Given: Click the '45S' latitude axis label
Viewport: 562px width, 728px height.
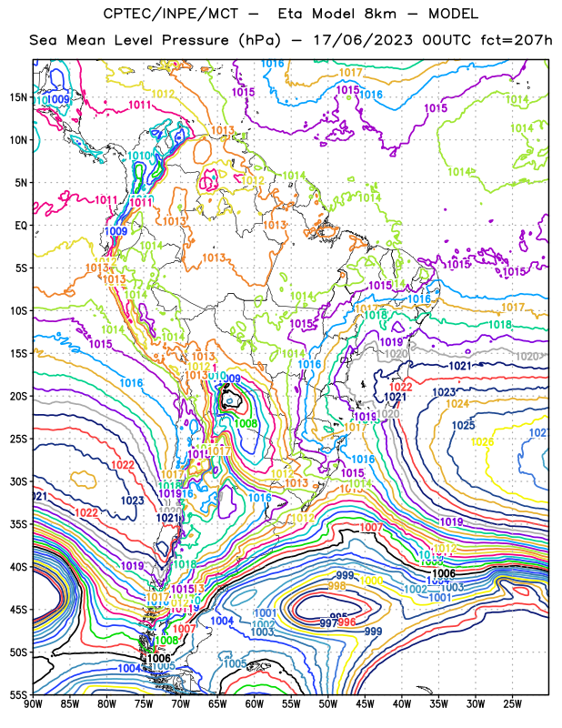Looking at the screenshot, I should pyautogui.click(x=19, y=610).
